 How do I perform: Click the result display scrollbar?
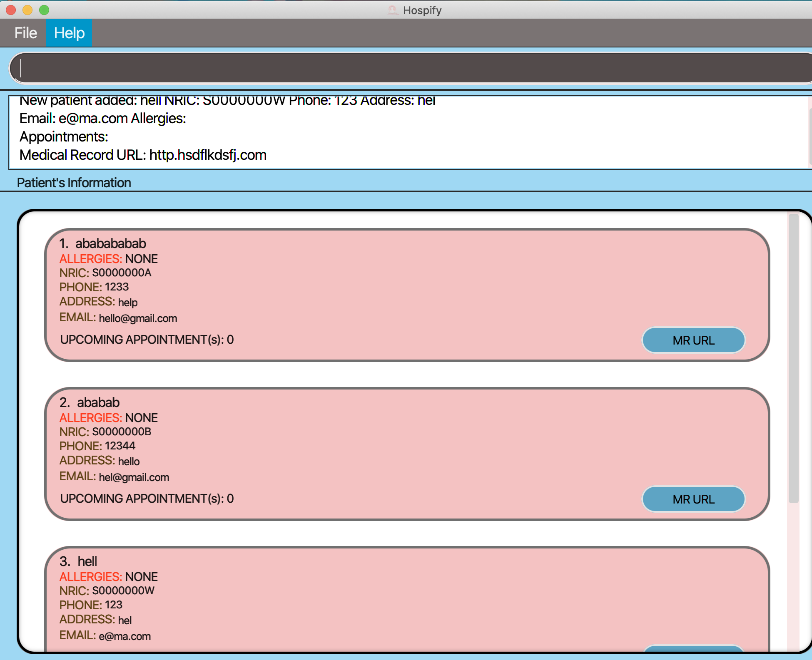click(x=810, y=137)
